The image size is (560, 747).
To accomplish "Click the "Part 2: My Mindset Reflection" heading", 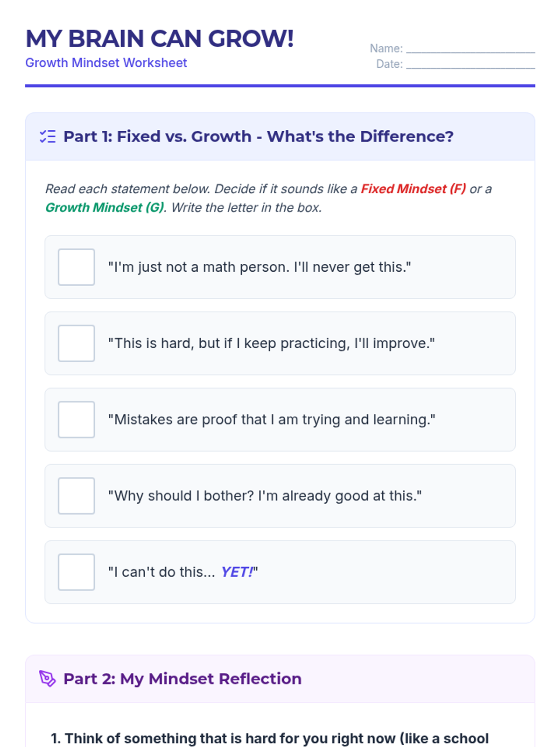I will pos(182,678).
